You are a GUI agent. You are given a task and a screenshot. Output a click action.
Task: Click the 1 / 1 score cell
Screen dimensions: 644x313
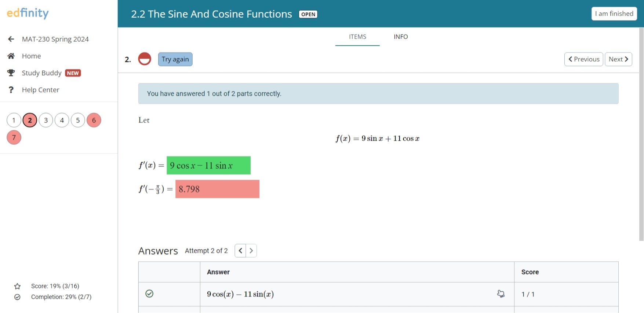(x=566, y=294)
